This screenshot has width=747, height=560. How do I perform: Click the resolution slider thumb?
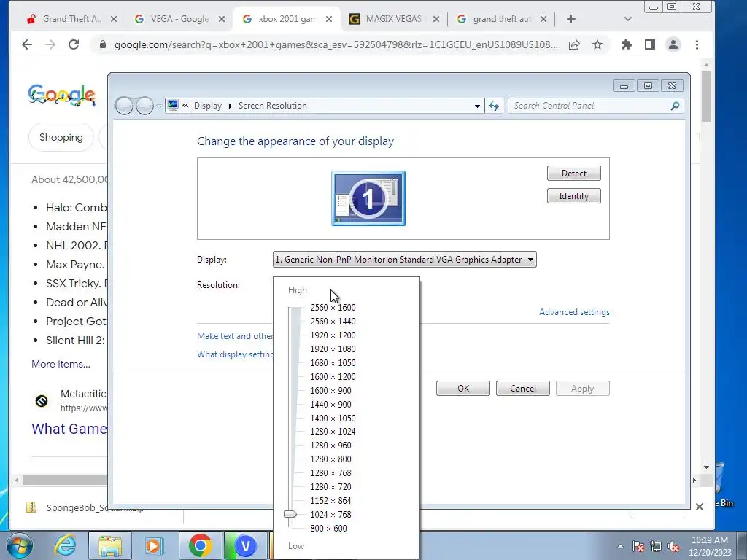pyautogui.click(x=290, y=514)
